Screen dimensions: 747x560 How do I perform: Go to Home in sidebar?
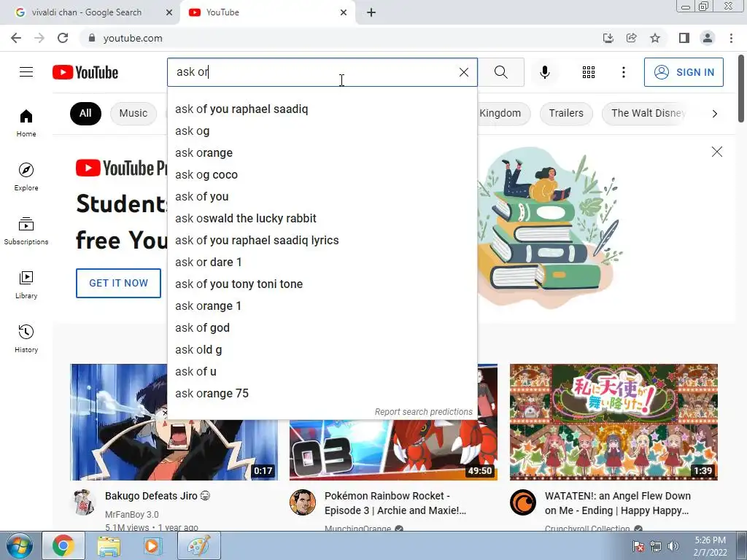pyautogui.click(x=26, y=122)
